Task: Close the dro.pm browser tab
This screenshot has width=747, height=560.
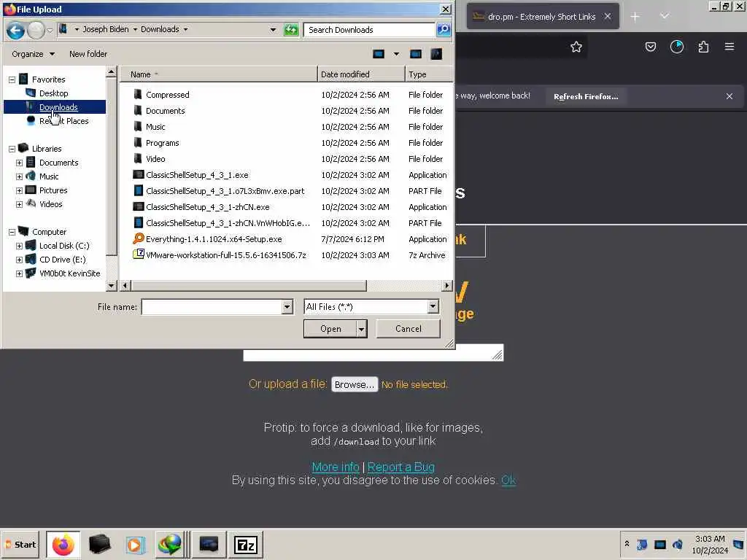Action: [x=608, y=17]
